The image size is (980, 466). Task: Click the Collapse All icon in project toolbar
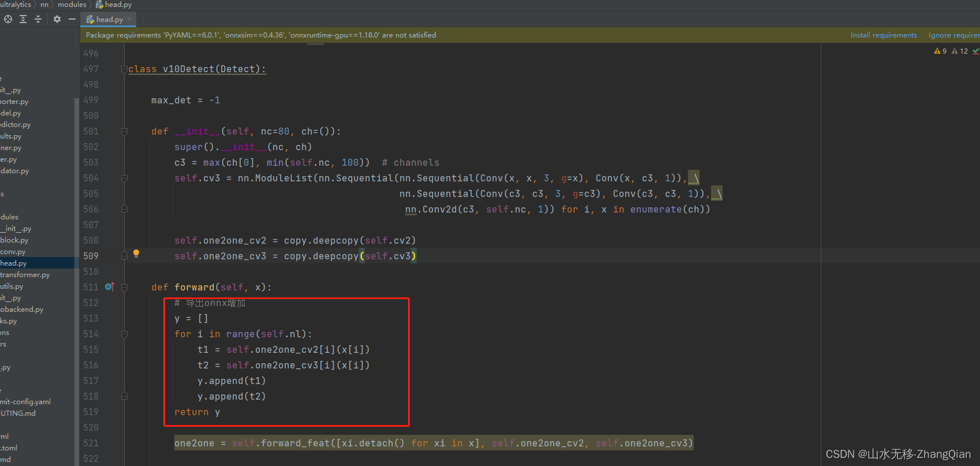tap(38, 19)
